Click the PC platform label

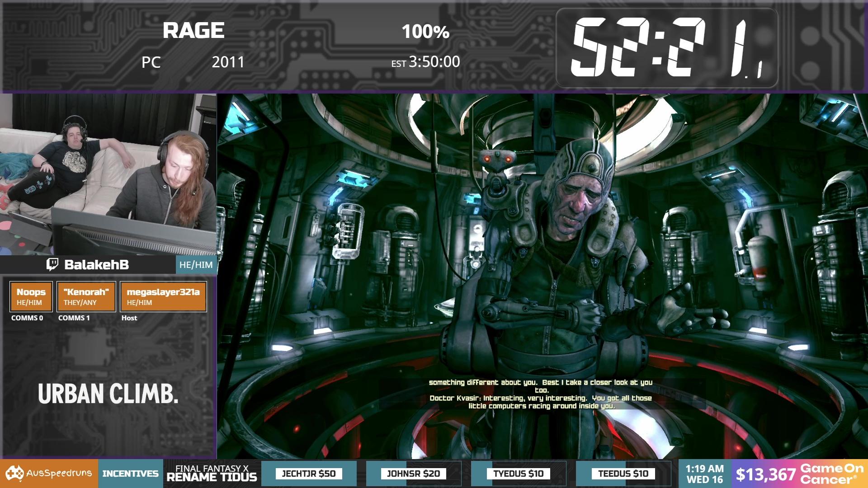151,62
